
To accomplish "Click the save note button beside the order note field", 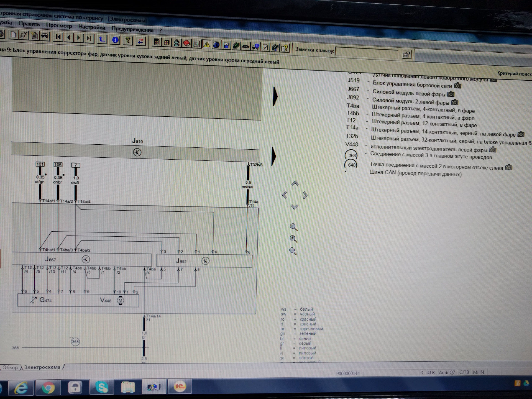I will pyautogui.click(x=406, y=54).
